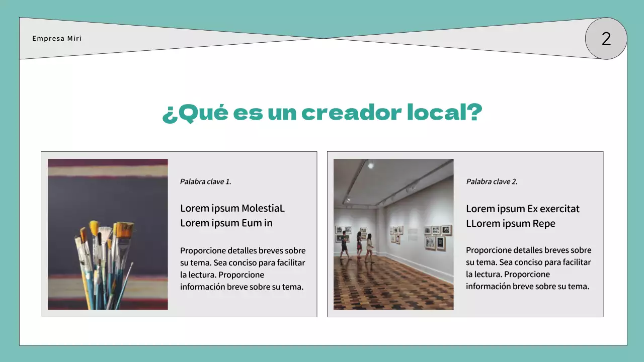Click the description paragraph beside the gallery photo
Viewport: 644px width, 362px height.
528,268
